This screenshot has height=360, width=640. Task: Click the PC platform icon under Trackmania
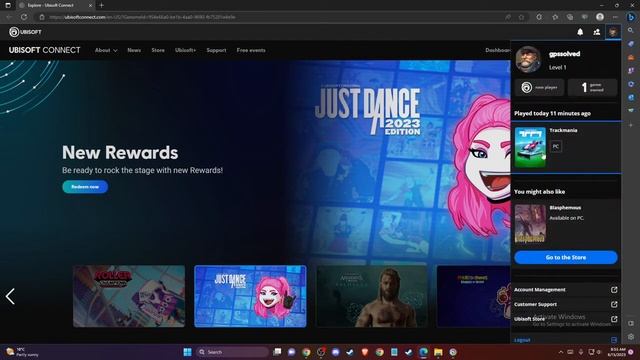pyautogui.click(x=556, y=146)
